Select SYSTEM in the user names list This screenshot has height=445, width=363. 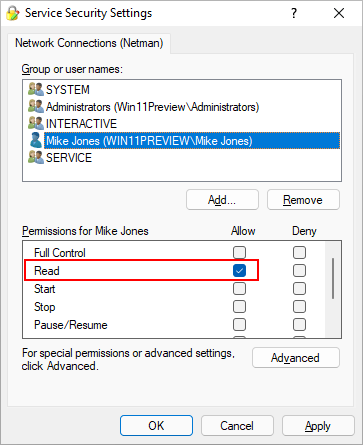coord(68,90)
